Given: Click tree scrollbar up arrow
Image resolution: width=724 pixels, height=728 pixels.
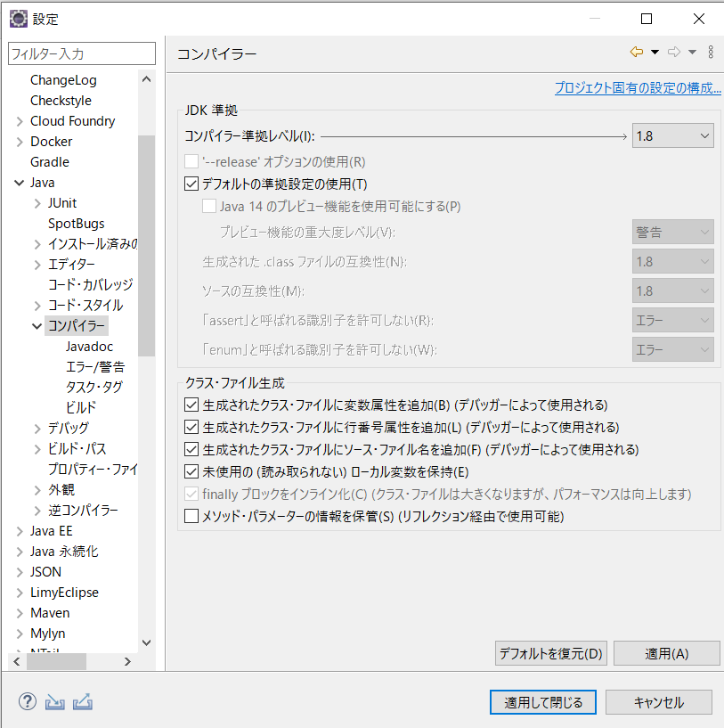Looking at the screenshot, I should click(146, 79).
